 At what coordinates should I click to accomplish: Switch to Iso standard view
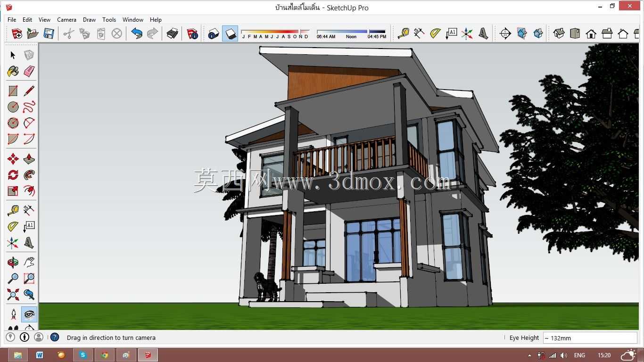click(559, 33)
